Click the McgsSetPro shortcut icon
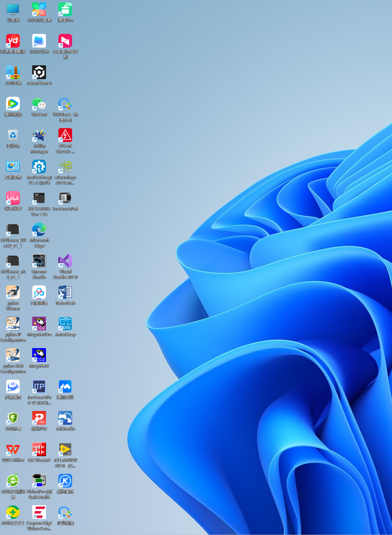392x535 pixels. click(39, 324)
